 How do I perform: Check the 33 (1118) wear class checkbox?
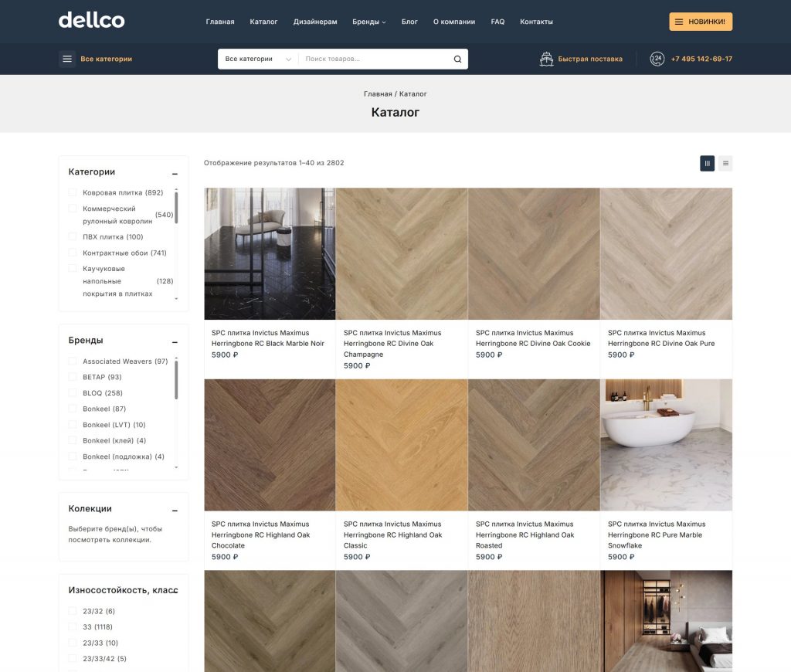73,626
